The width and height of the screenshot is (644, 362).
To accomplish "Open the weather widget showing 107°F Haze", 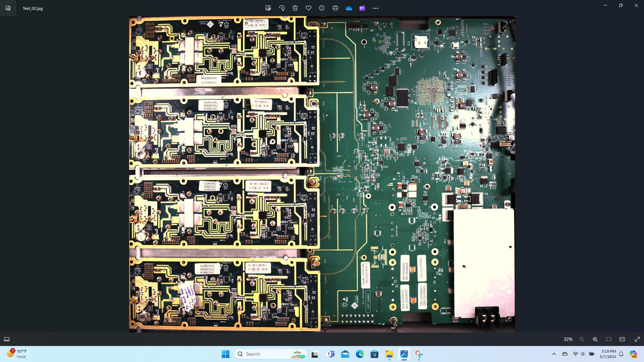I will [x=17, y=354].
